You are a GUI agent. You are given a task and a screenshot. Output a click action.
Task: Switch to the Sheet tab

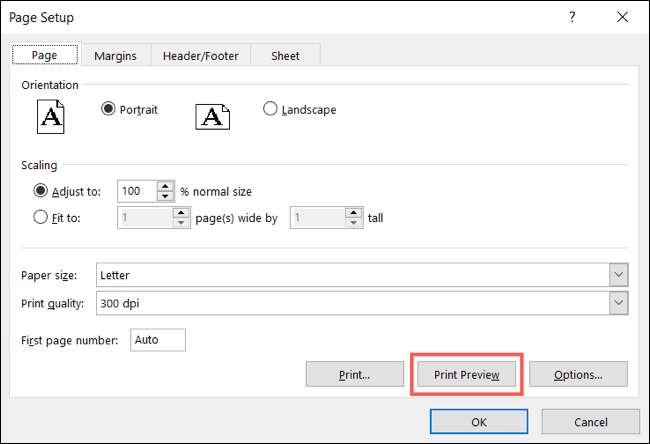285,56
